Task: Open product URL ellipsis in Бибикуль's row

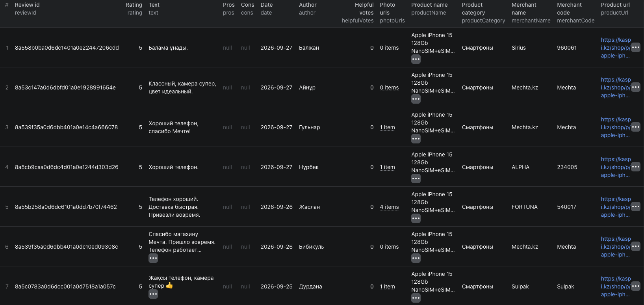Action: (636, 246)
